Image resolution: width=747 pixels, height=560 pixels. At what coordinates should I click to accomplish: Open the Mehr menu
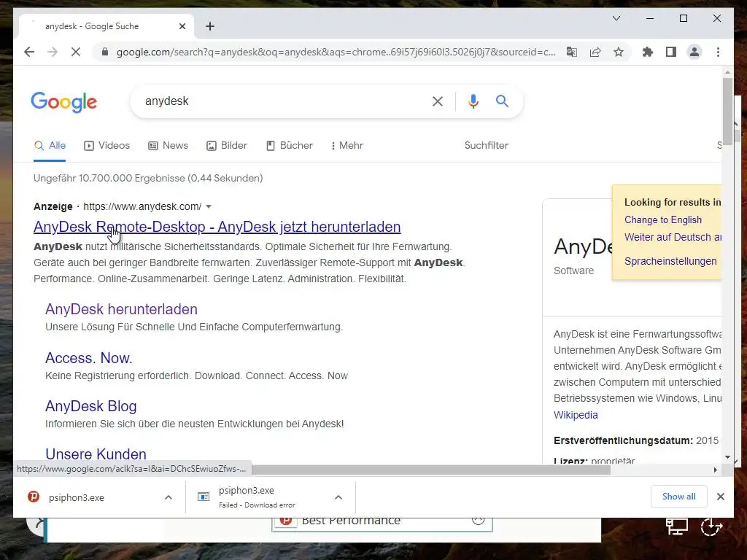[347, 145]
